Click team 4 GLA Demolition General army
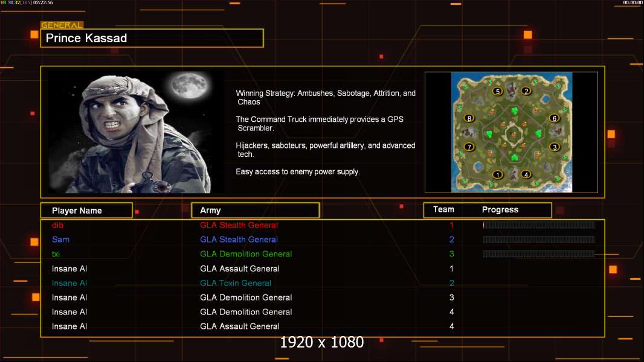This screenshot has width=644, height=362. 246,312
